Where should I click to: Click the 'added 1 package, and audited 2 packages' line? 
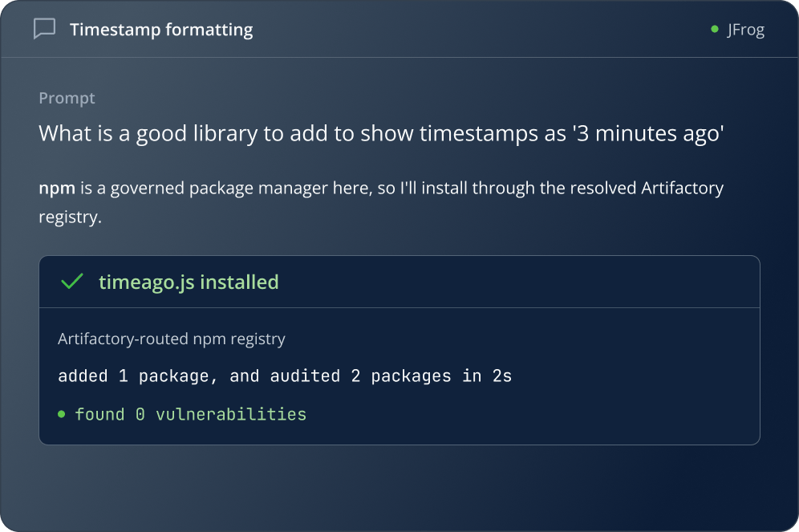(x=285, y=376)
